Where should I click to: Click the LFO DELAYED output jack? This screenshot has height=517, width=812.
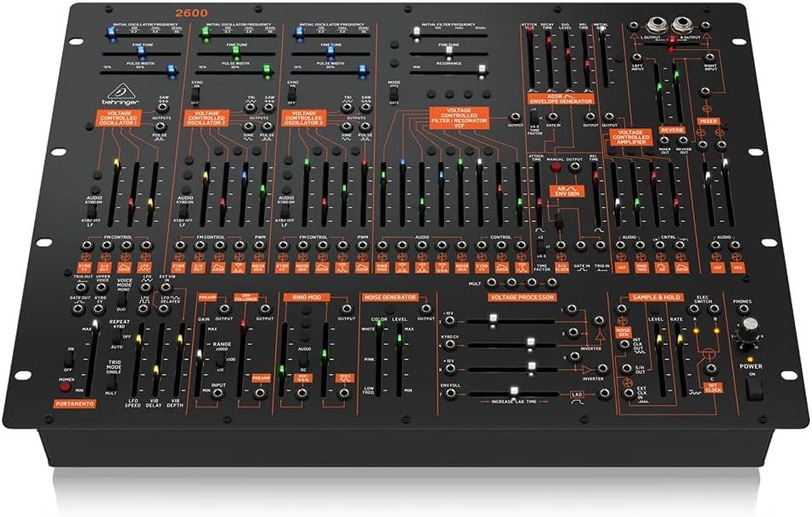163,309
